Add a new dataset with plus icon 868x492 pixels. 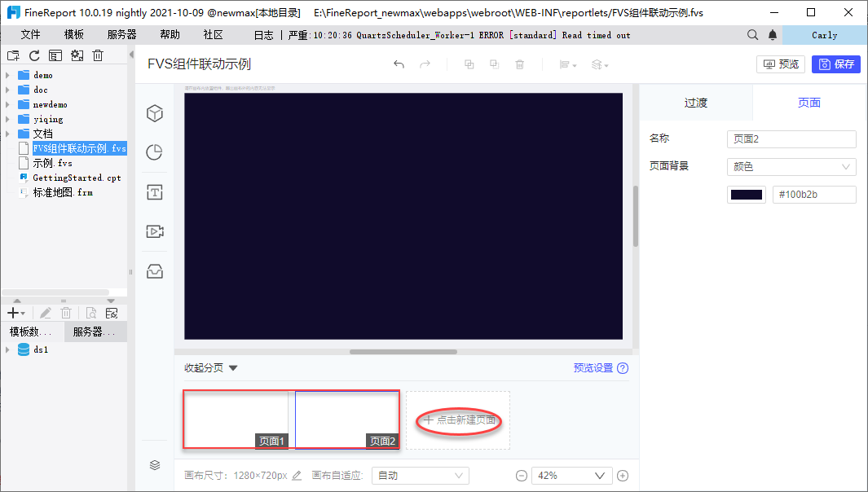click(15, 314)
